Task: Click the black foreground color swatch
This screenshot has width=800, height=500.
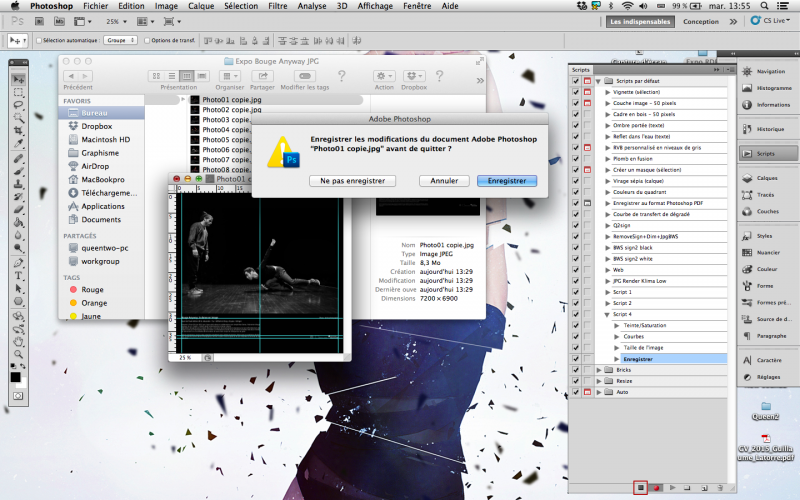Action: 15,377
